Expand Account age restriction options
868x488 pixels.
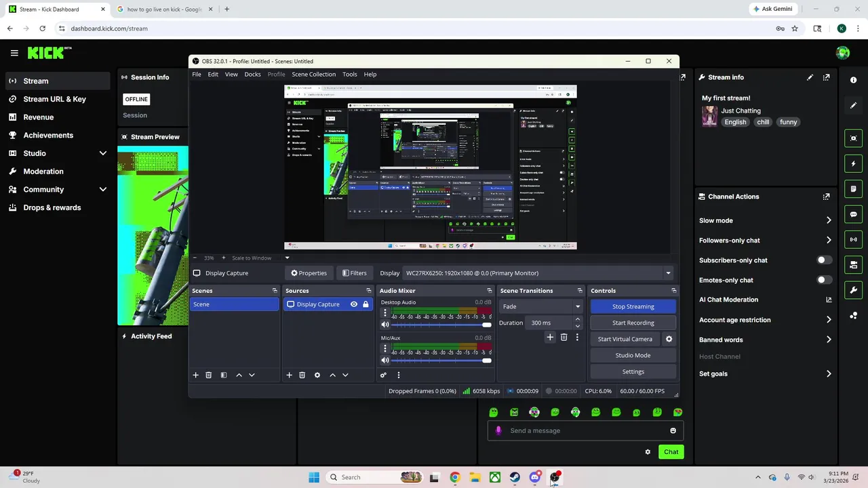point(829,320)
